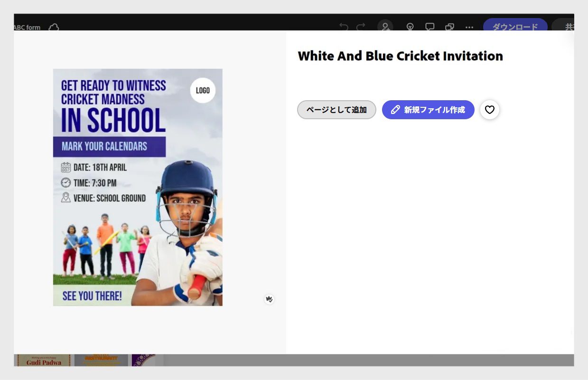Click the ダウンロード download button
Viewport: 588px width, 380px height.
click(x=515, y=27)
